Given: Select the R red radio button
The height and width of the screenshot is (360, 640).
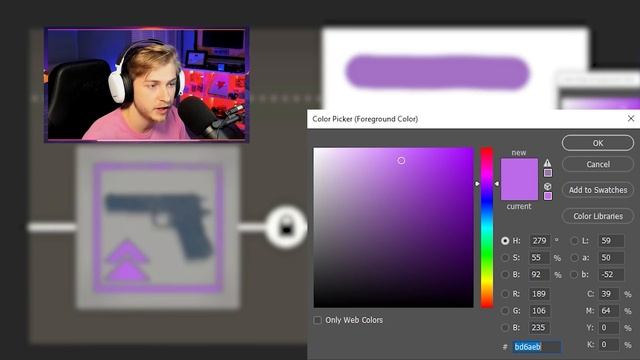Looking at the screenshot, I should click(x=505, y=294).
